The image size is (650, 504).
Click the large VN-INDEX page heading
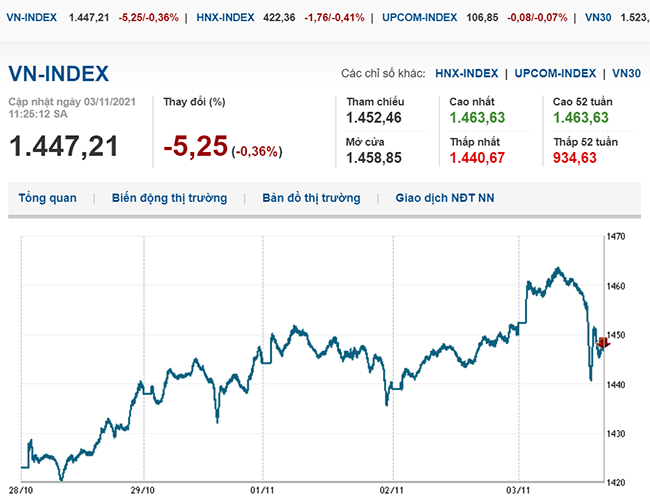point(59,74)
